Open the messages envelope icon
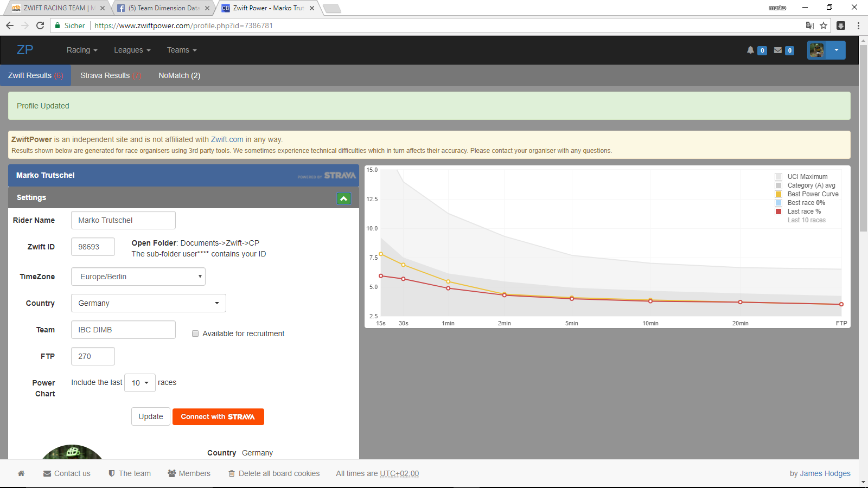The width and height of the screenshot is (868, 488). [778, 50]
